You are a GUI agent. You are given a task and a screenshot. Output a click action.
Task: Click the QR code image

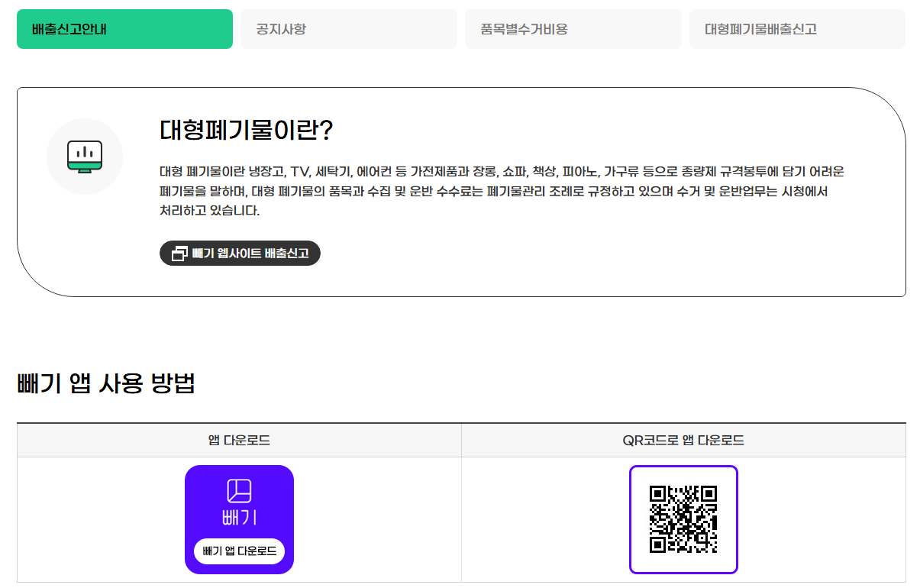(x=683, y=519)
